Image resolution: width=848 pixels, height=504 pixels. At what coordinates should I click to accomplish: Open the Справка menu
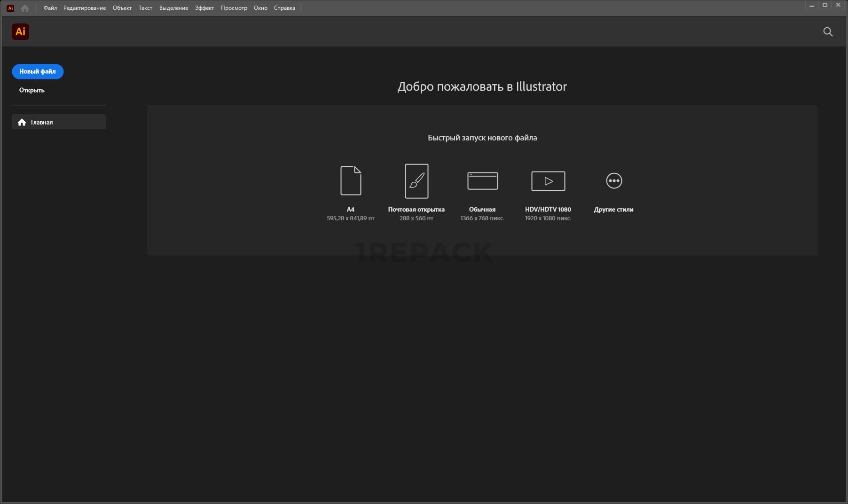pos(284,8)
